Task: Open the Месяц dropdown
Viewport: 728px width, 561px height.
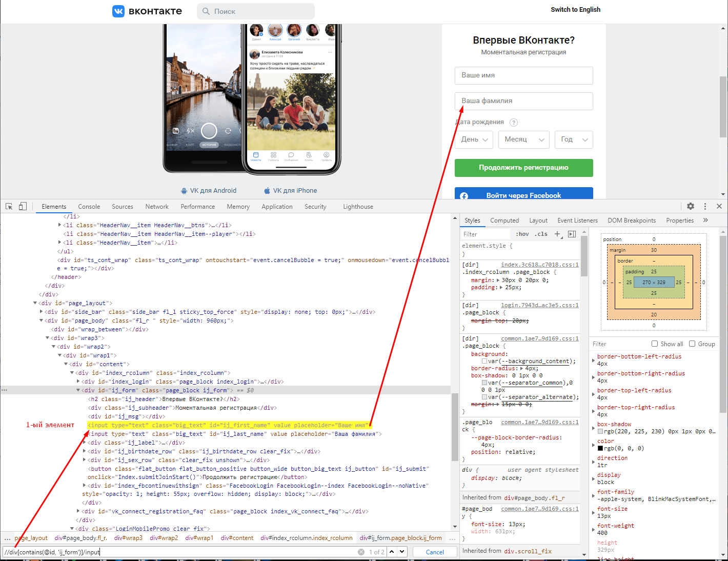Action: 524,139
